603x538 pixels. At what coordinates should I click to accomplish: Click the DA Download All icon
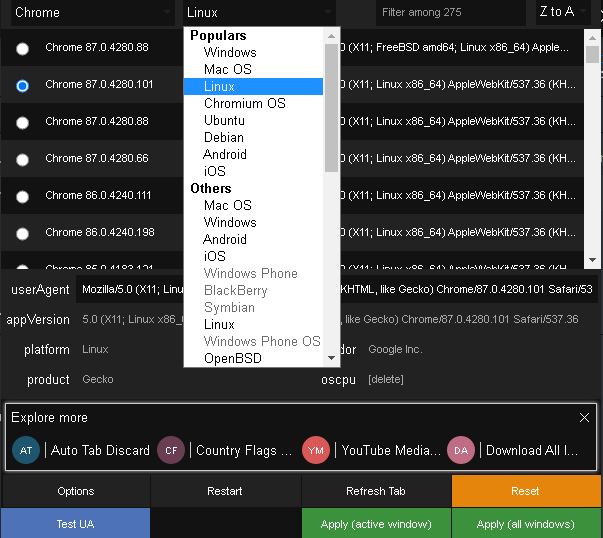coord(461,450)
